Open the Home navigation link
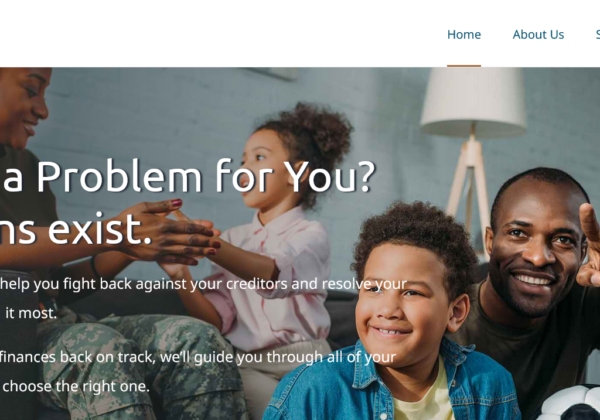This screenshot has width=600, height=420. 464,34
